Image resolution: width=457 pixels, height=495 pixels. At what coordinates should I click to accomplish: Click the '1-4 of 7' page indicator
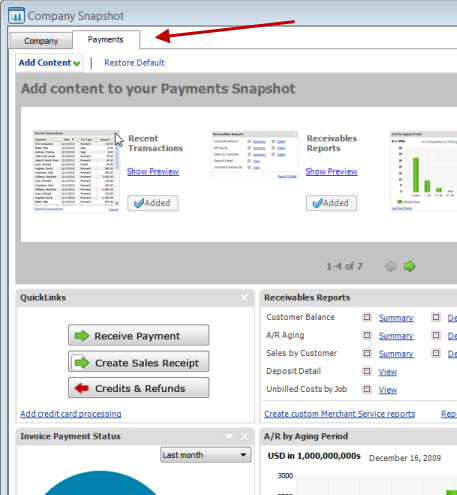(x=344, y=266)
